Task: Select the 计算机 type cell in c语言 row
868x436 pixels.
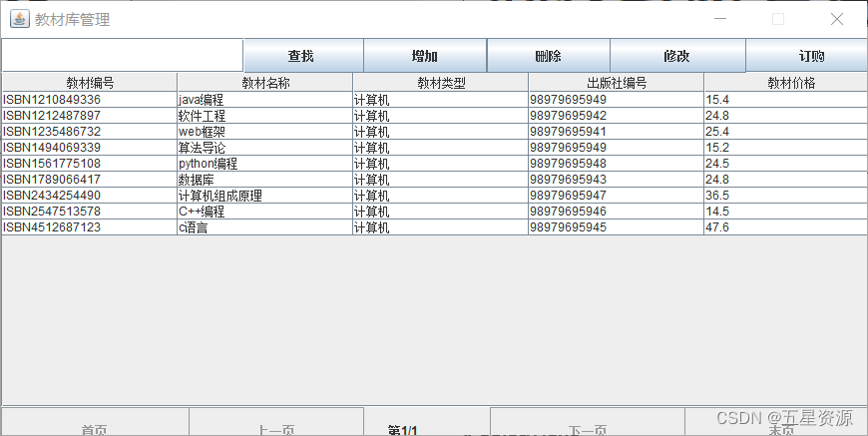Action: pyautogui.click(x=441, y=227)
